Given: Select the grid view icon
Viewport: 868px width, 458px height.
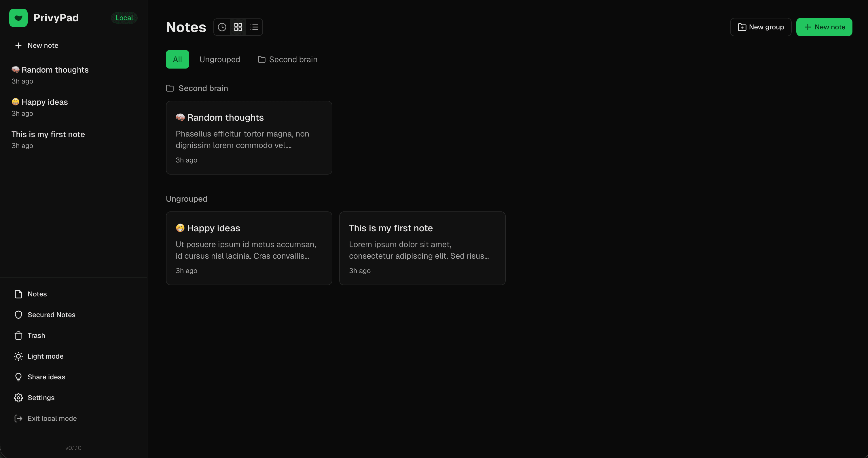Looking at the screenshot, I should click(x=238, y=27).
